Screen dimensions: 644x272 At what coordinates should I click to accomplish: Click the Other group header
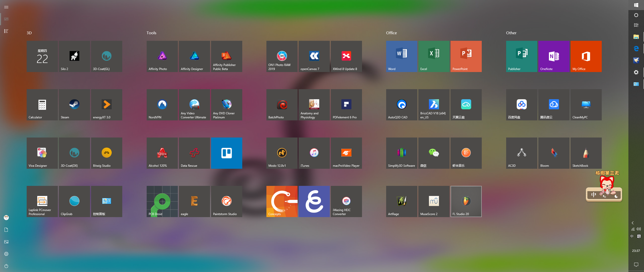pyautogui.click(x=511, y=33)
